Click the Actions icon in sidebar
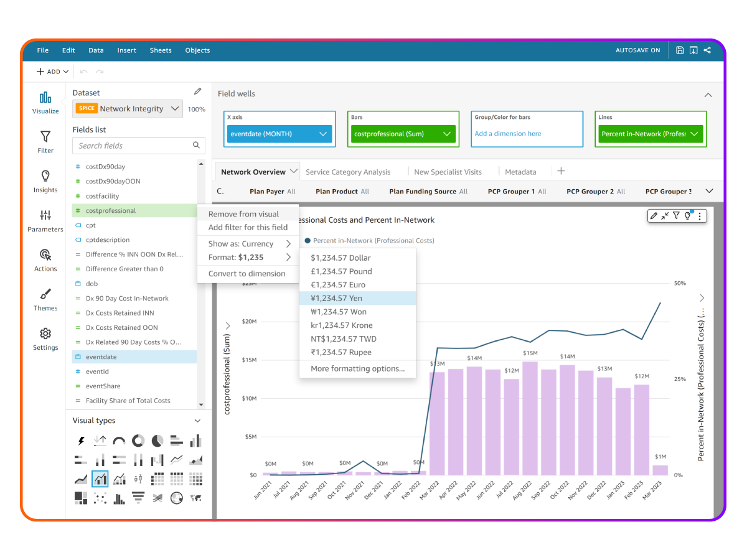This screenshot has width=747, height=560. tap(45, 259)
